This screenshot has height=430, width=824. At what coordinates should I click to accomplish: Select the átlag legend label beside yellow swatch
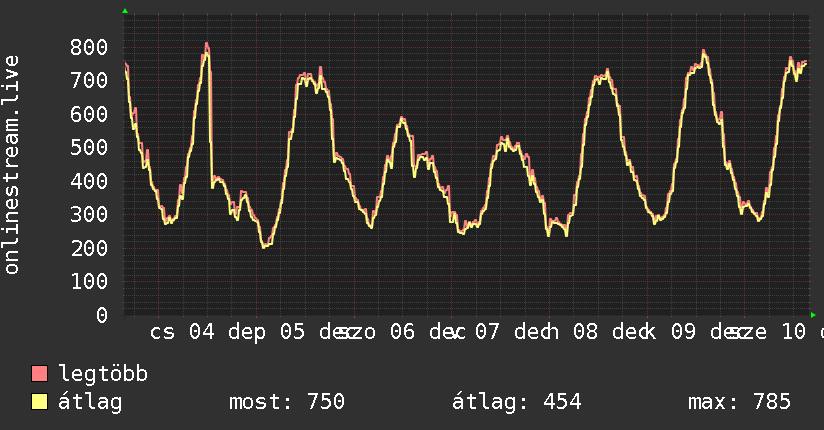click(90, 403)
